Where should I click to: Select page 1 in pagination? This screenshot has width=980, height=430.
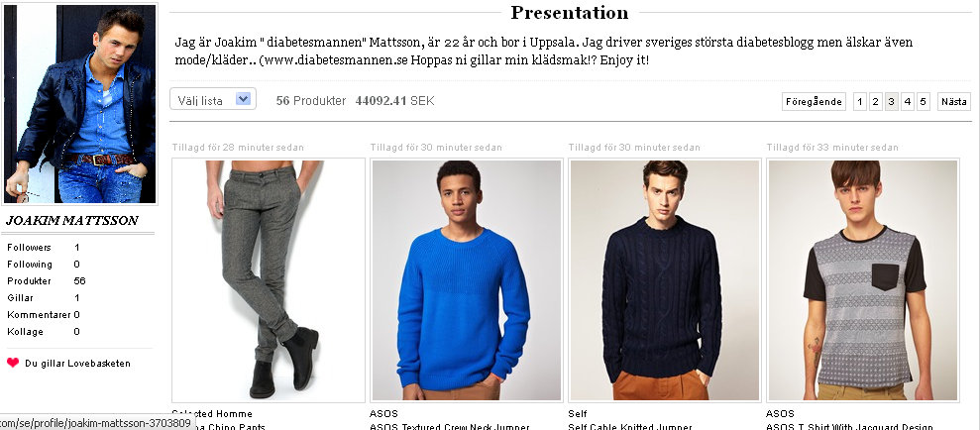[860, 101]
